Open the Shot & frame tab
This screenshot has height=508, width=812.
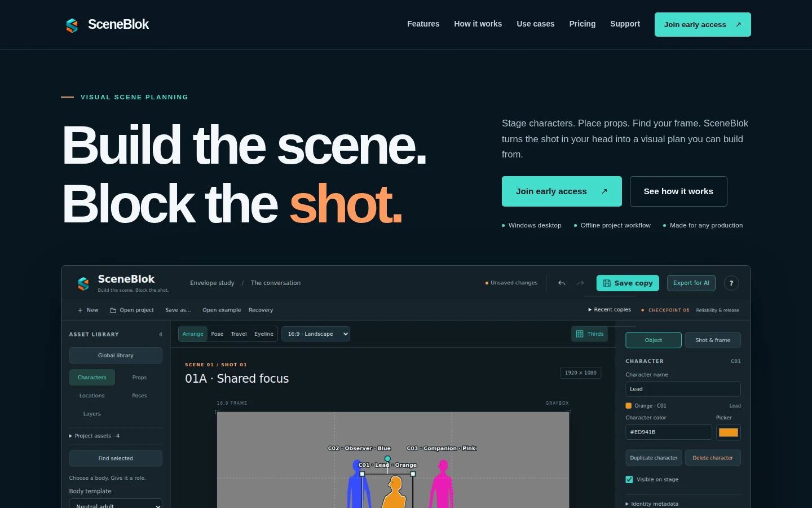pos(713,340)
